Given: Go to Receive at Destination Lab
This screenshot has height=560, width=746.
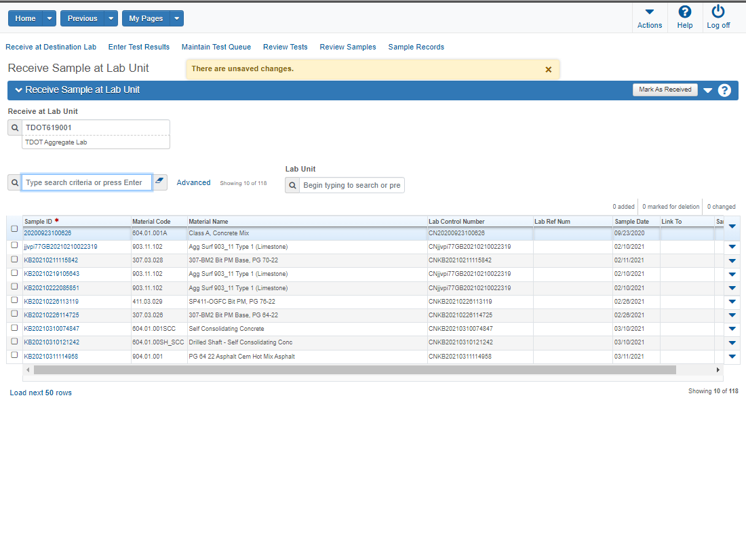Looking at the screenshot, I should (51, 47).
